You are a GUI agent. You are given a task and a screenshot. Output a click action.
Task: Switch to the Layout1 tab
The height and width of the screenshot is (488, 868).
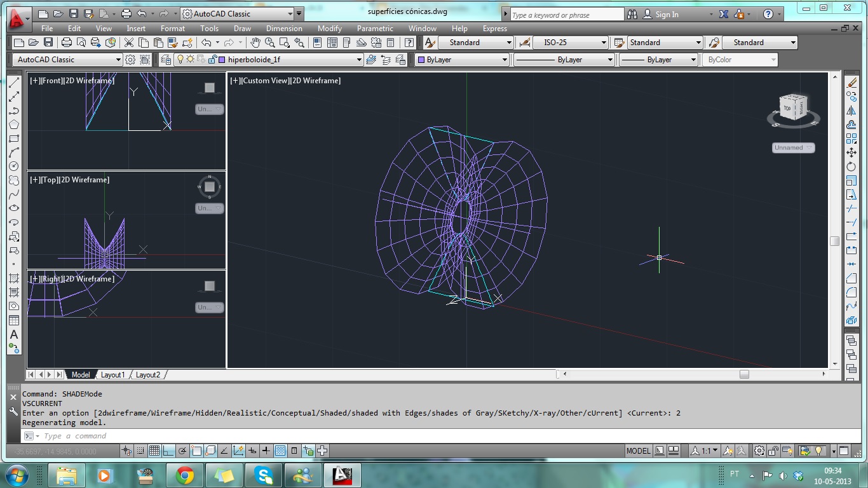pyautogui.click(x=113, y=375)
